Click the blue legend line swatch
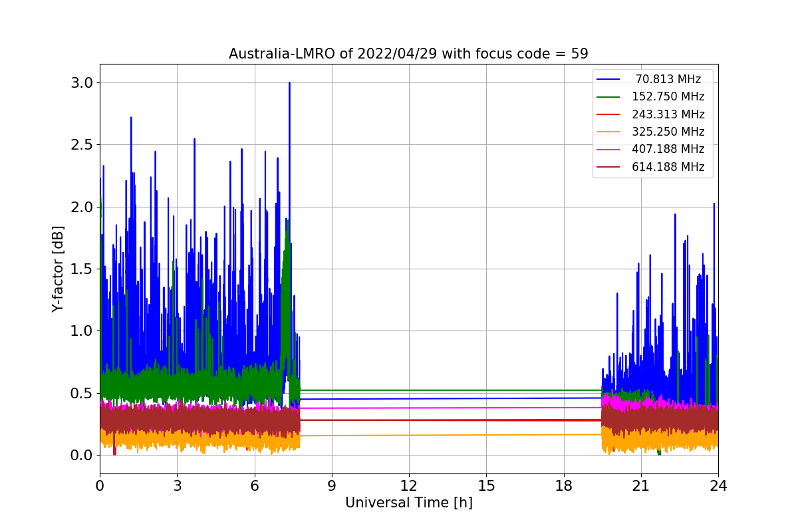Screen dimensions: 798x532 tap(608, 79)
